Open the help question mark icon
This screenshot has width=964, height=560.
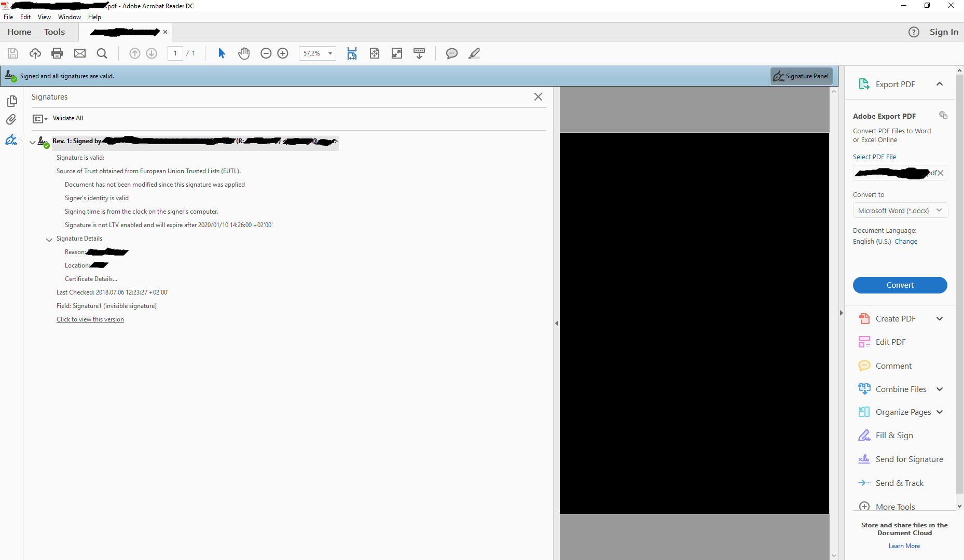click(x=914, y=32)
